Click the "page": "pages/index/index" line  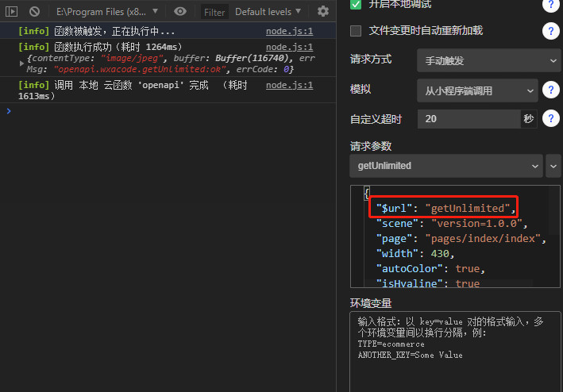click(461, 239)
